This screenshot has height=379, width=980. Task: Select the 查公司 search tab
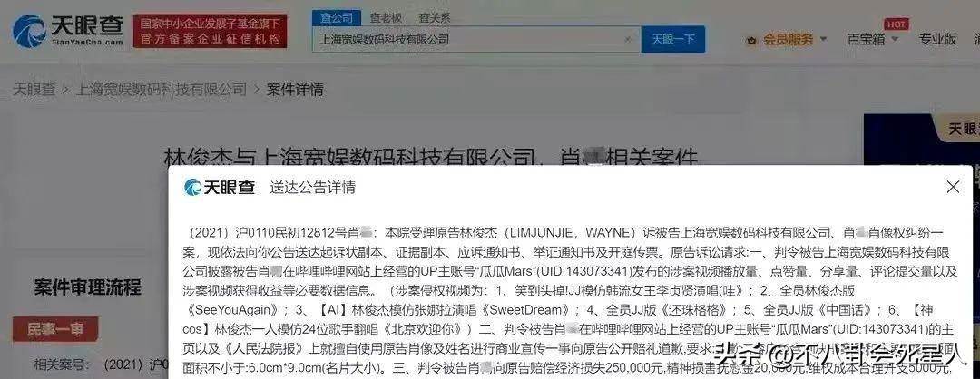tap(337, 17)
